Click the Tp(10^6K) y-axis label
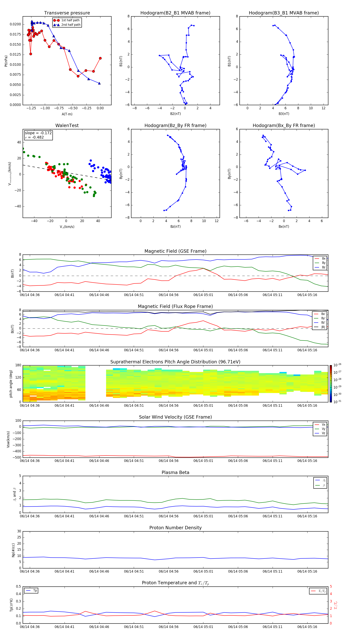Image resolution: width=351 pixels, height=644 pixels. click(11, 605)
